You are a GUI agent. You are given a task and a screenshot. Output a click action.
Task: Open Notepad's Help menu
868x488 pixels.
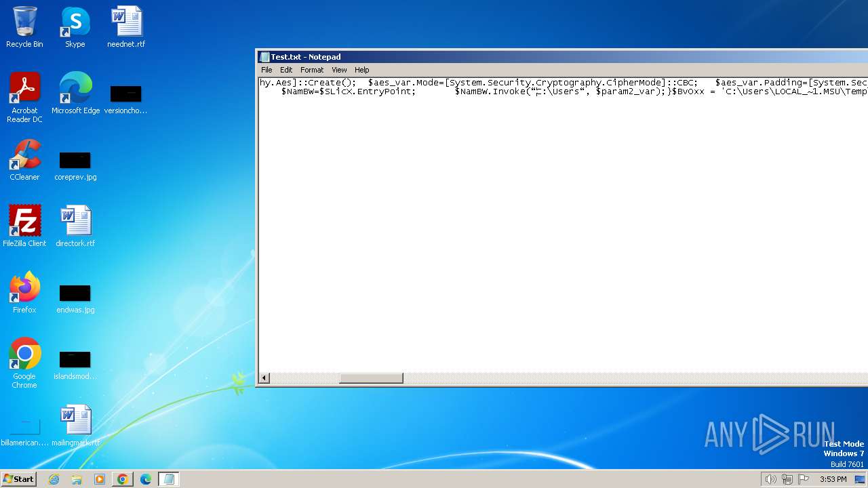362,70
